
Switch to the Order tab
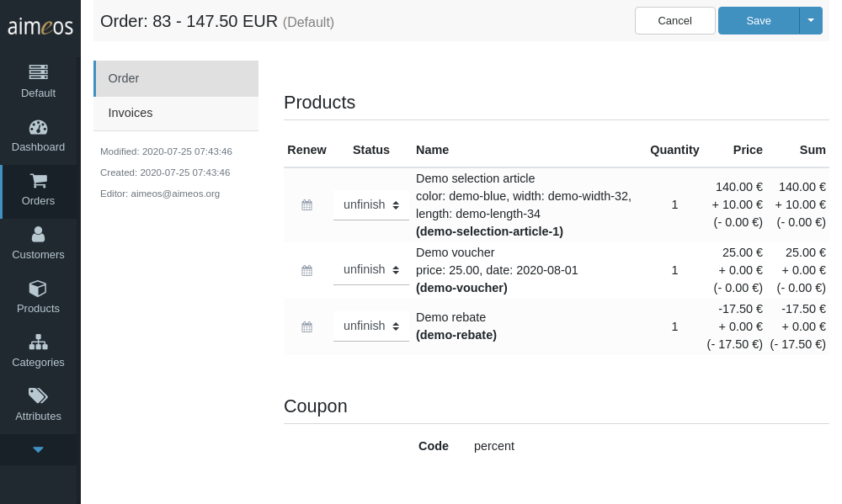pyautogui.click(x=176, y=78)
